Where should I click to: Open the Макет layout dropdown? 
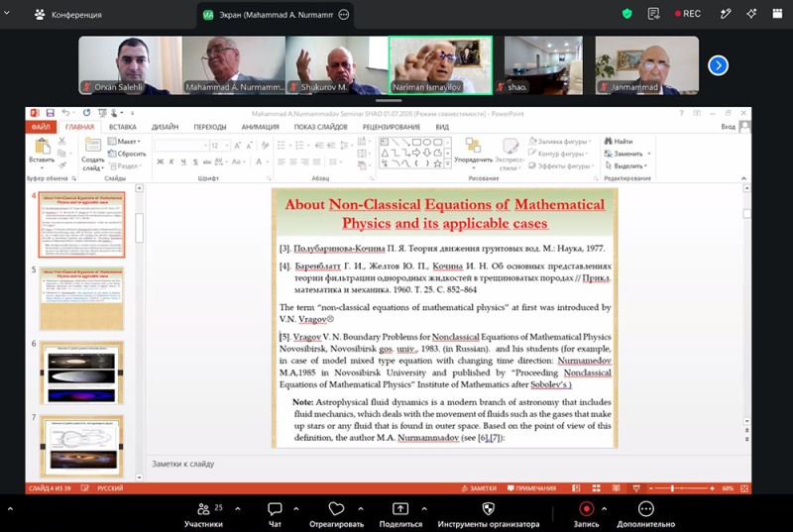(125, 142)
